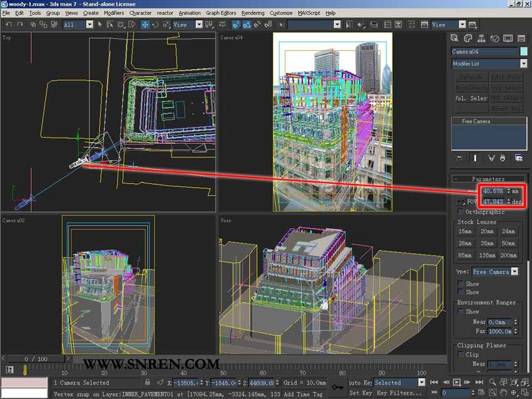Enable the Clip Manually checkbox

[x=460, y=354]
